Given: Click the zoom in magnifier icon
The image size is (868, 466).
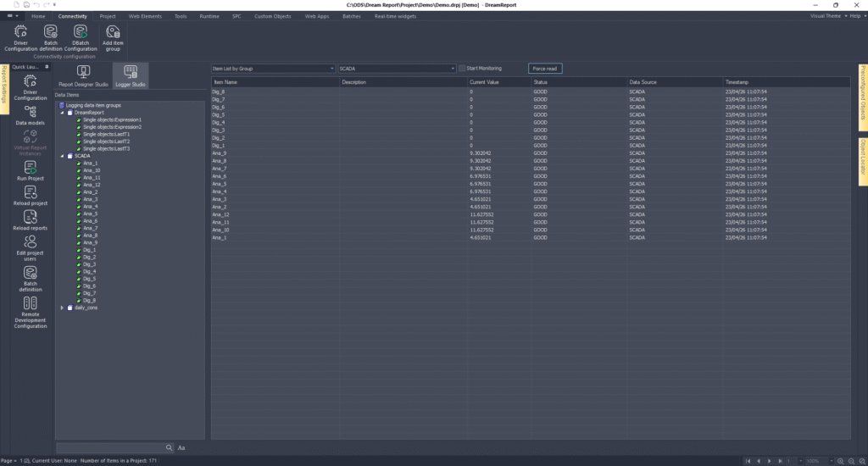Looking at the screenshot, I should pyautogui.click(x=840, y=461).
